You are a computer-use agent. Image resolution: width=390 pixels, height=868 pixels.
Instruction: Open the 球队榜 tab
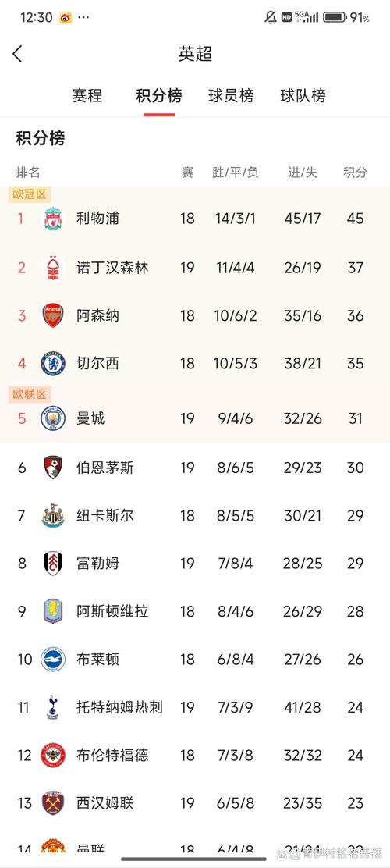click(303, 96)
